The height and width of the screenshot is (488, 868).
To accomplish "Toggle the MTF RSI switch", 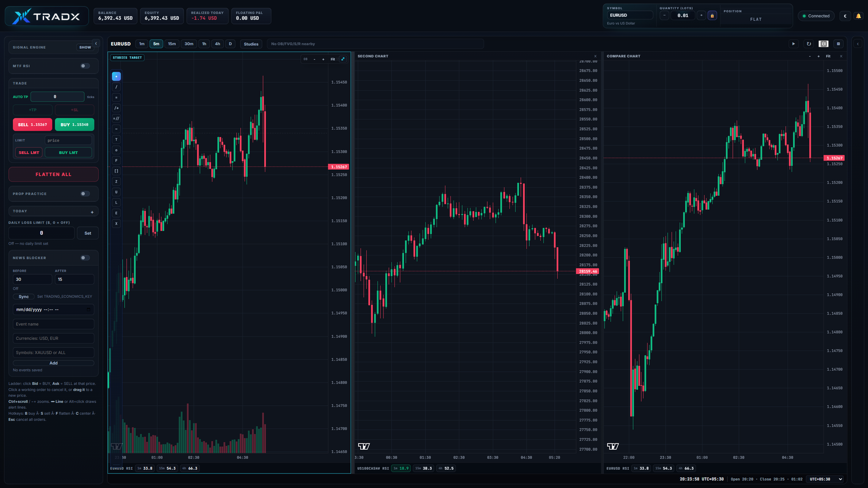I will (85, 66).
